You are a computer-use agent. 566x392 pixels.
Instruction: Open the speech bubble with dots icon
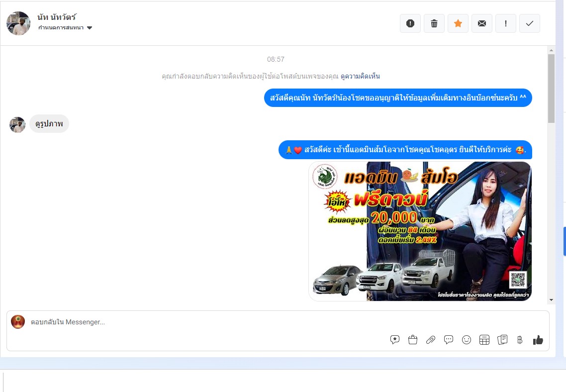(x=449, y=340)
